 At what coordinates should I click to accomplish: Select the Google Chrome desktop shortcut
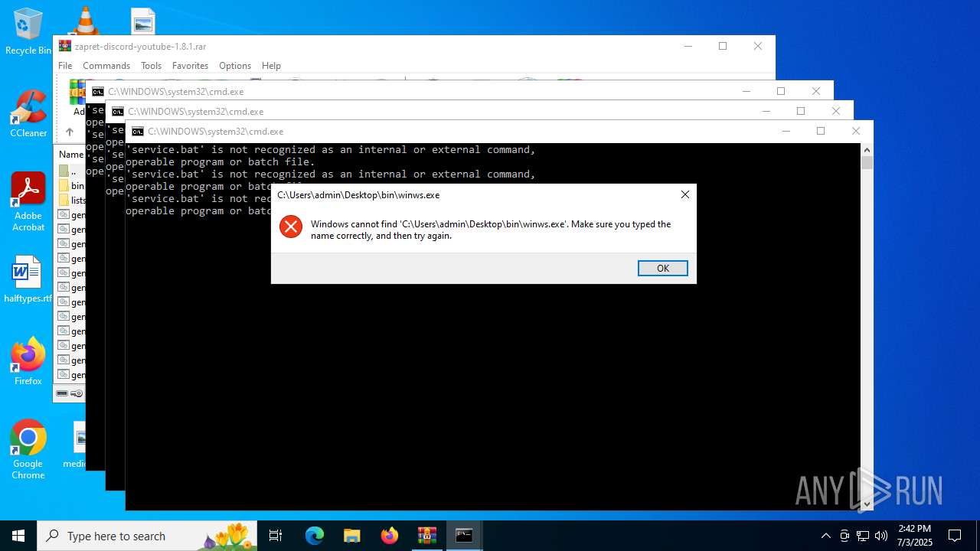28,450
